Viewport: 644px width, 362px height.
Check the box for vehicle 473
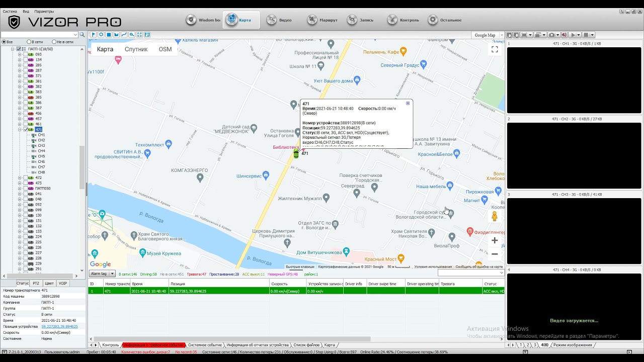click(26, 183)
